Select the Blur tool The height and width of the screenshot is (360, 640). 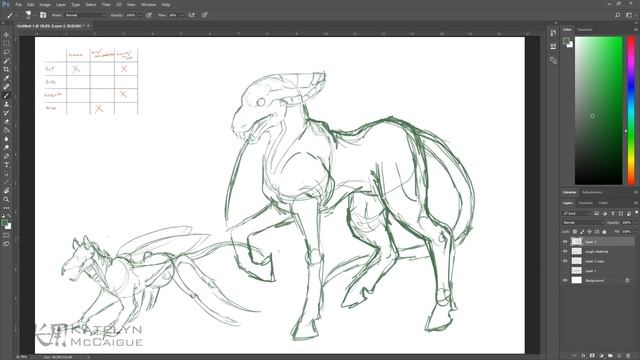pyautogui.click(x=6, y=139)
